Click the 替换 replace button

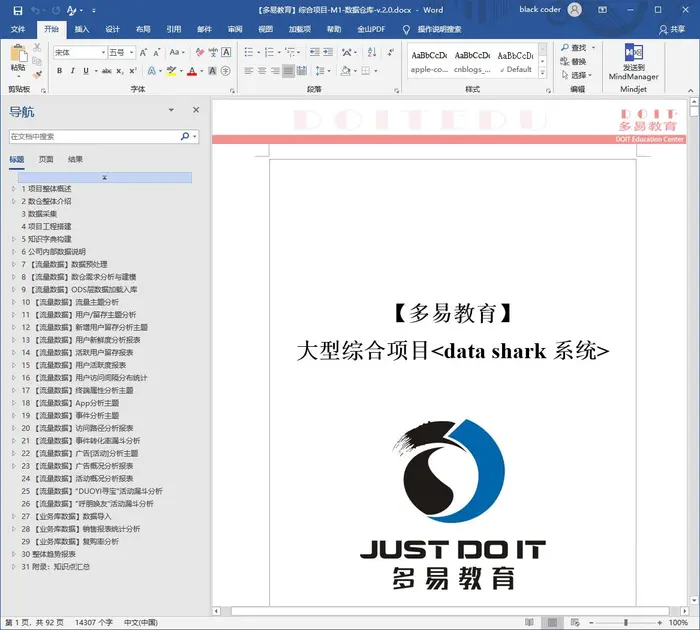coord(574,61)
